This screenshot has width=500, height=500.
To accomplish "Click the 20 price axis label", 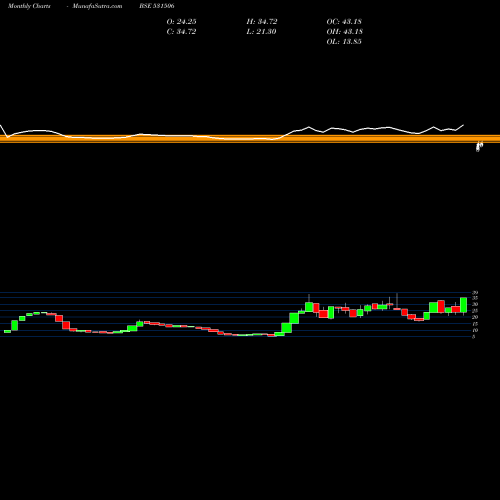I will pos(475,317).
